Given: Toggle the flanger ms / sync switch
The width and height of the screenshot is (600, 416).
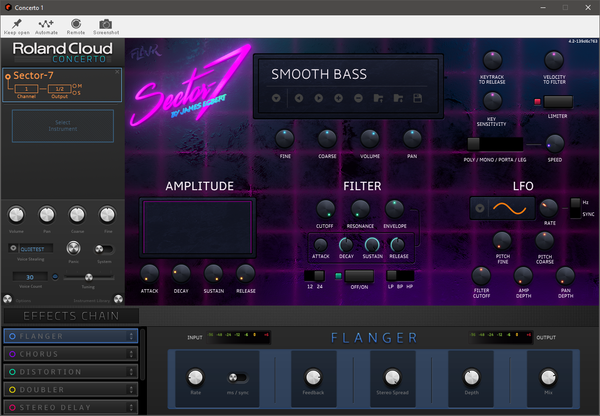Looking at the screenshot, I should point(237,378).
